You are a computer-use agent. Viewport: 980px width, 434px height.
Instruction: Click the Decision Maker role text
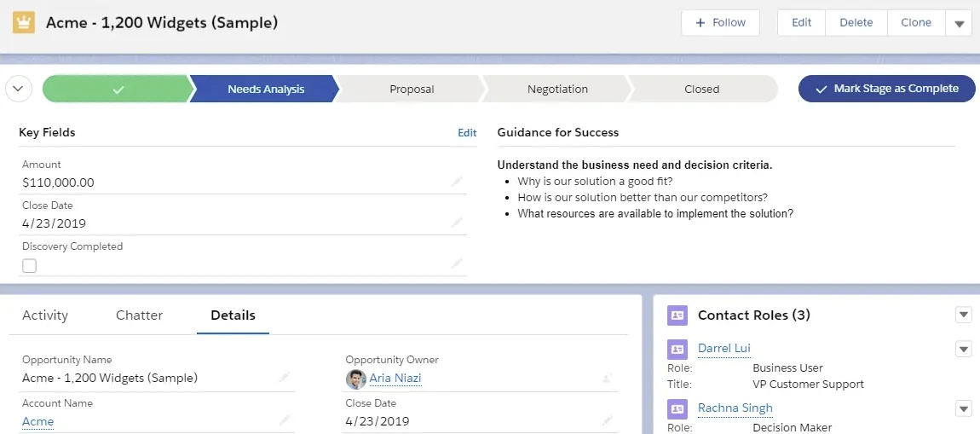[792, 428]
